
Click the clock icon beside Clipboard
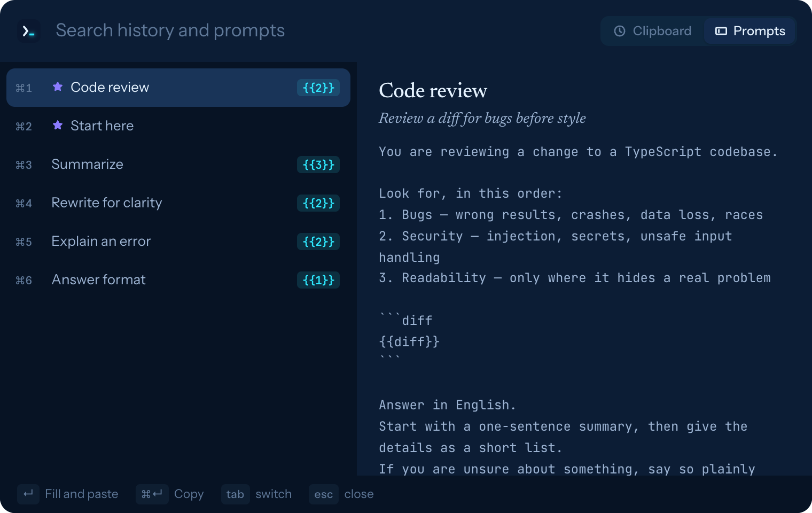pyautogui.click(x=620, y=31)
